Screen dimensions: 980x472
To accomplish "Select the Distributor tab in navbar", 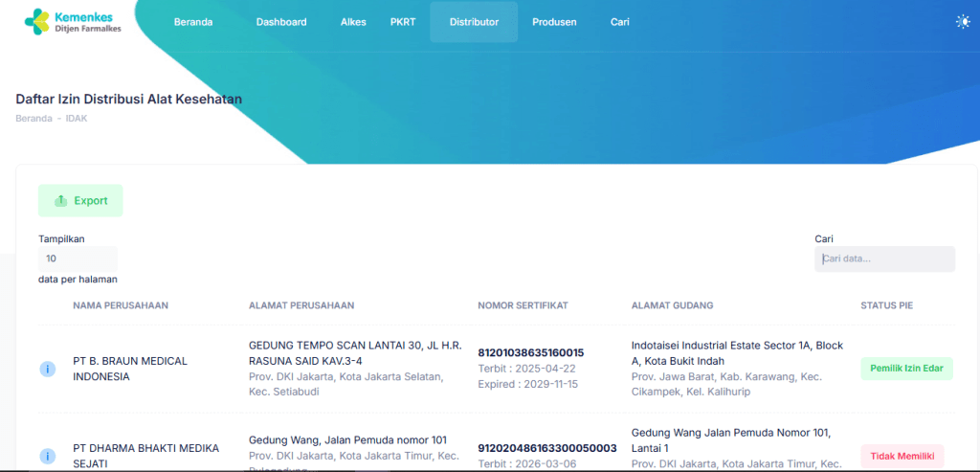I will point(474,22).
